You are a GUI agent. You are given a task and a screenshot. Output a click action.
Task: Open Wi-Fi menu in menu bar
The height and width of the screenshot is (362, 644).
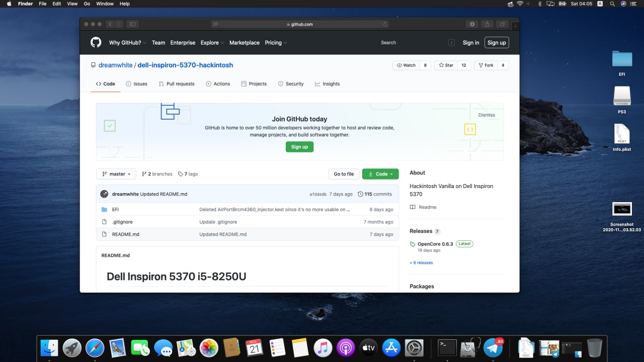click(520, 4)
